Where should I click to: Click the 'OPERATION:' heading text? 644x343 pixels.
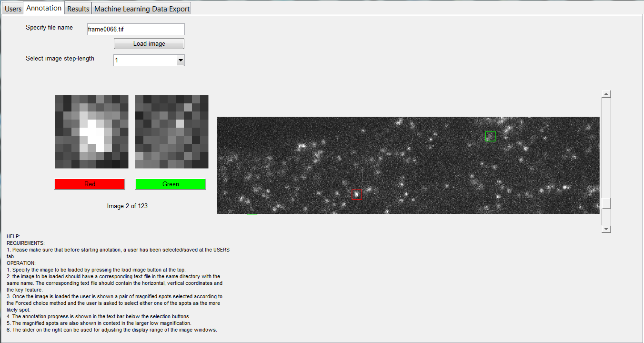[x=21, y=263]
